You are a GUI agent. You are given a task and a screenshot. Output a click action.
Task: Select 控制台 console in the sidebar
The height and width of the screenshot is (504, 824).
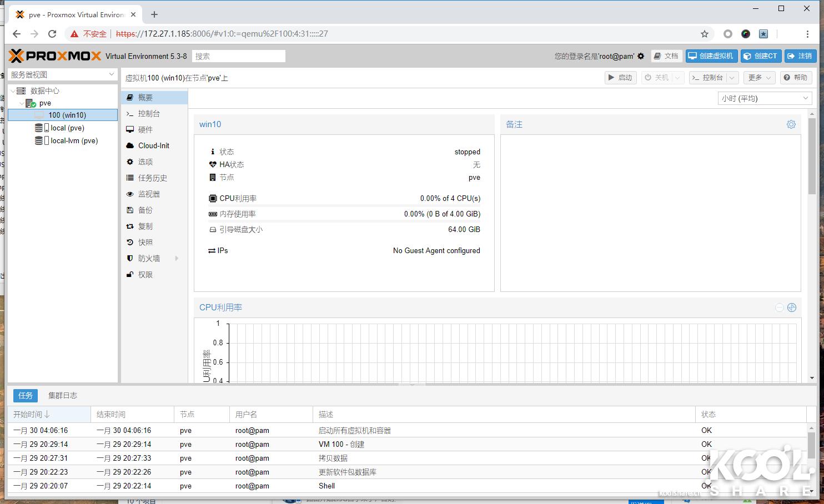pyautogui.click(x=149, y=113)
